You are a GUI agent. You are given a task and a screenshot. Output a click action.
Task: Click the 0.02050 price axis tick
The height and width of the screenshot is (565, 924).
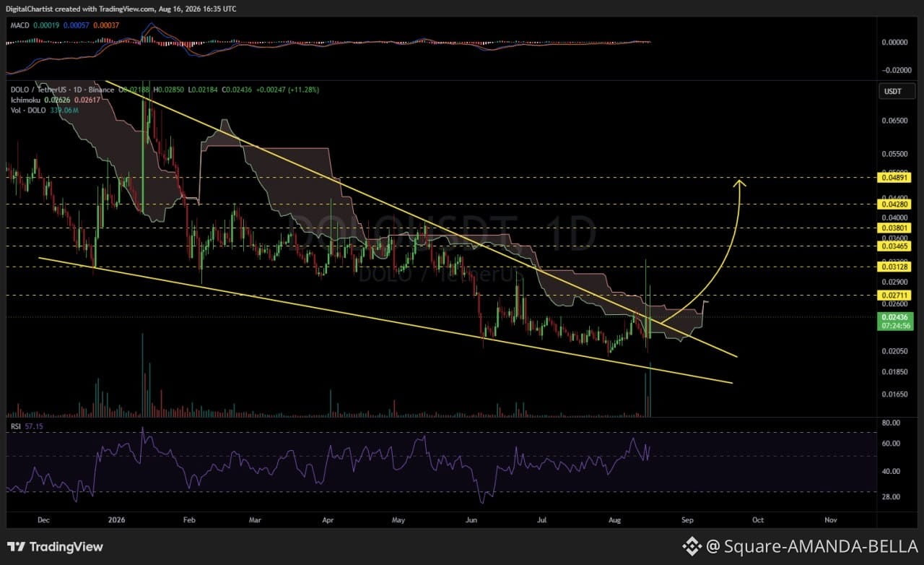coord(895,351)
